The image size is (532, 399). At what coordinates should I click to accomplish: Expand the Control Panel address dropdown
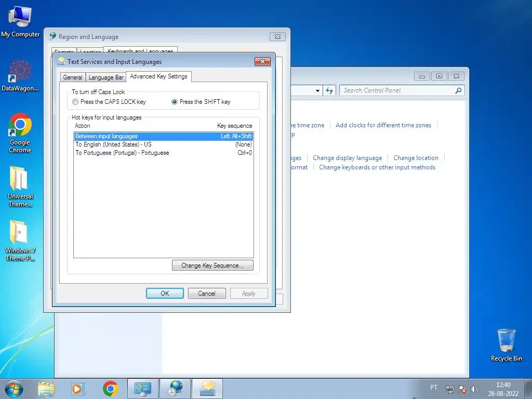(x=317, y=90)
